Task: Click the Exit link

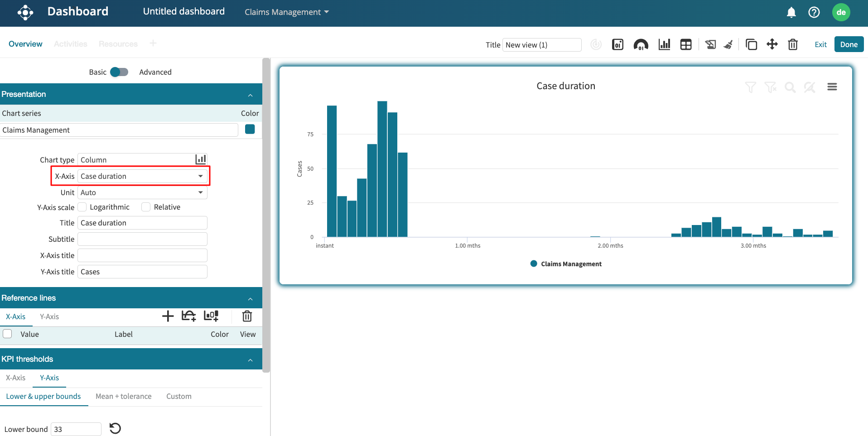Action: click(820, 44)
